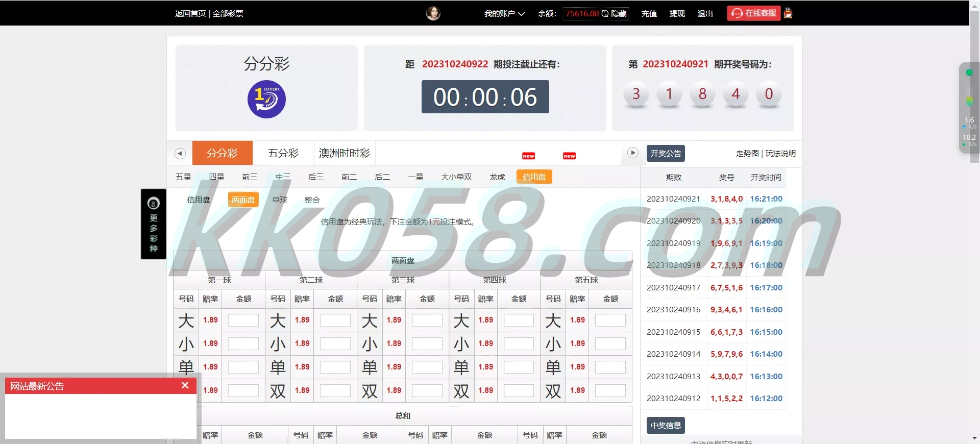Click the first red new badge
Viewport: 980px width, 444px height.
[x=528, y=156]
